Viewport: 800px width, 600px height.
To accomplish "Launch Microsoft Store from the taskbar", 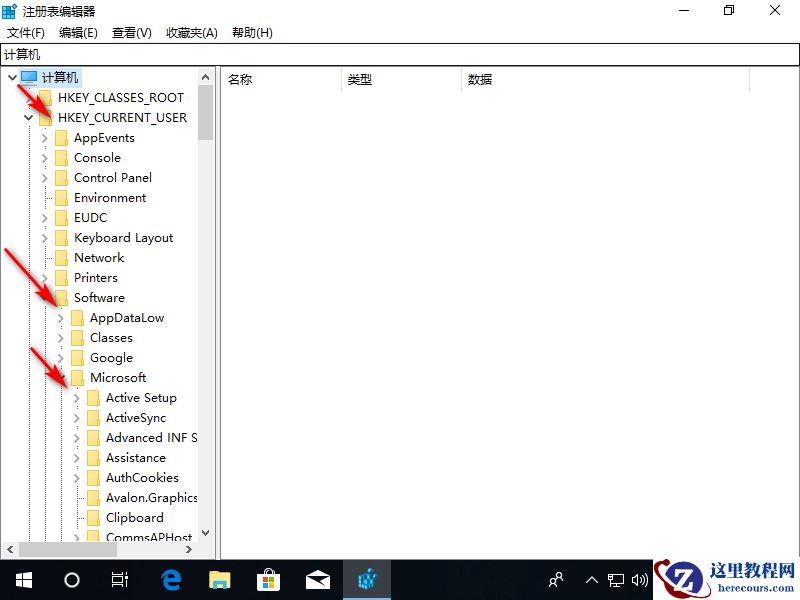I will coord(268,579).
